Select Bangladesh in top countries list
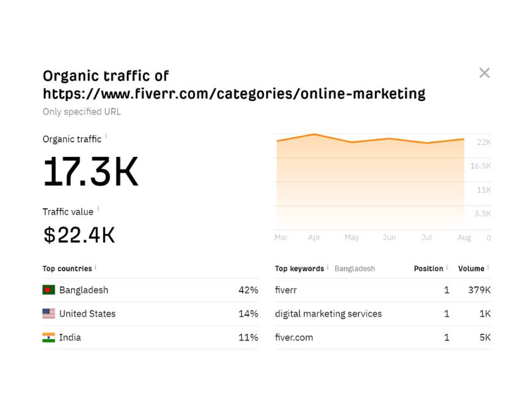This screenshot has width=532, height=399. click(x=150, y=290)
